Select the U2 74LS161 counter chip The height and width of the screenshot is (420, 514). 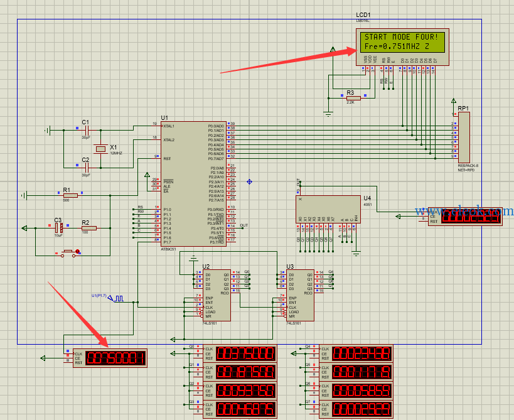[217, 296]
